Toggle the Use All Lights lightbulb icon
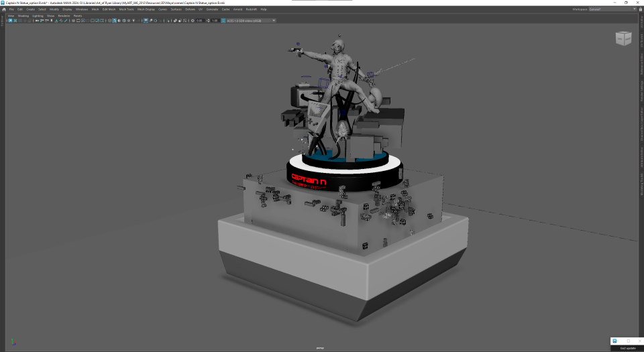This screenshot has width=644, height=352. [x=133, y=21]
